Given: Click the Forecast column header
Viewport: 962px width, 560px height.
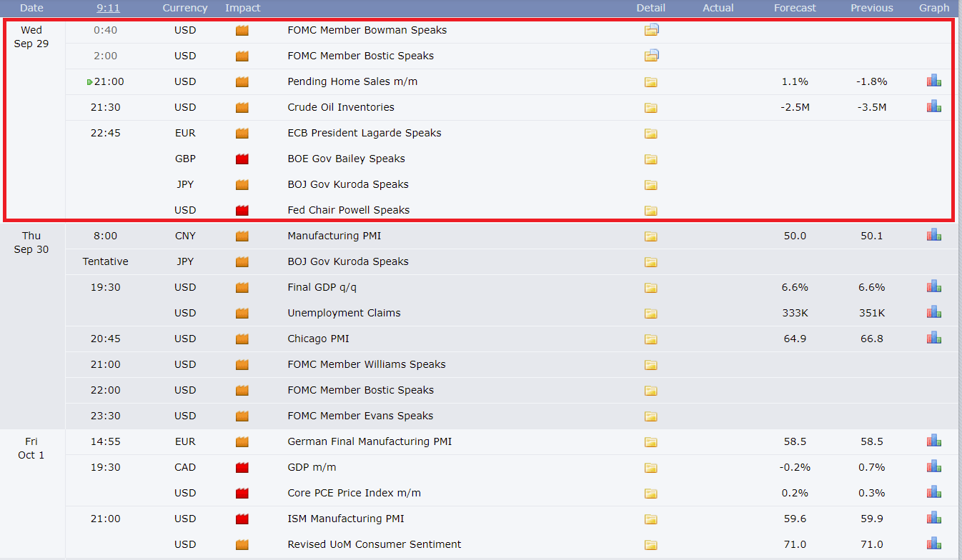Looking at the screenshot, I should (x=795, y=8).
